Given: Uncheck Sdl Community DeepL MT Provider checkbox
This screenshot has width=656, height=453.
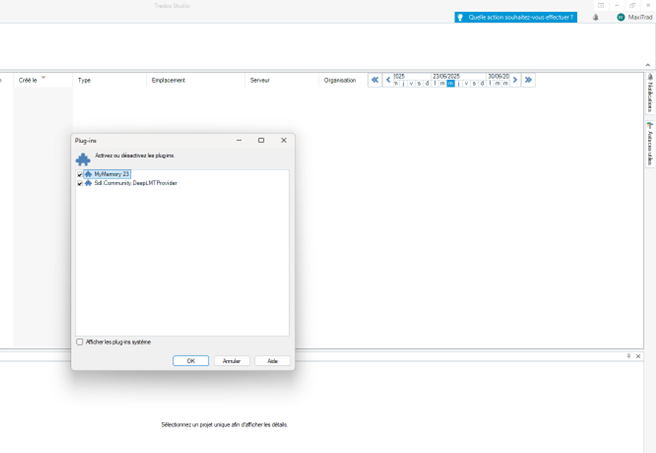Looking at the screenshot, I should pos(80,183).
